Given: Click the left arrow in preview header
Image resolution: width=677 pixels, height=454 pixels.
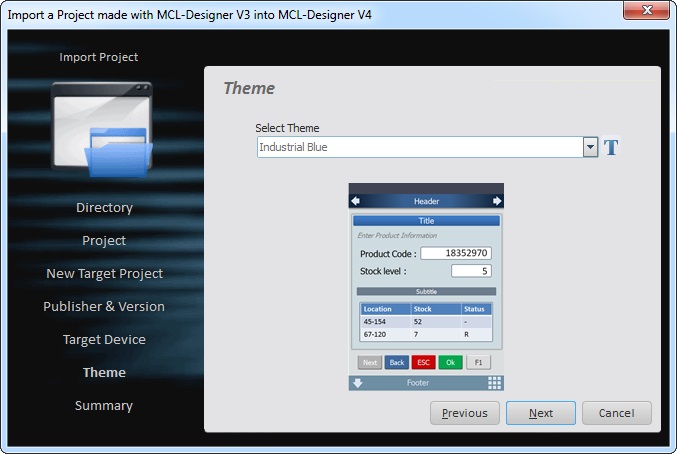Looking at the screenshot, I should pos(355,201).
